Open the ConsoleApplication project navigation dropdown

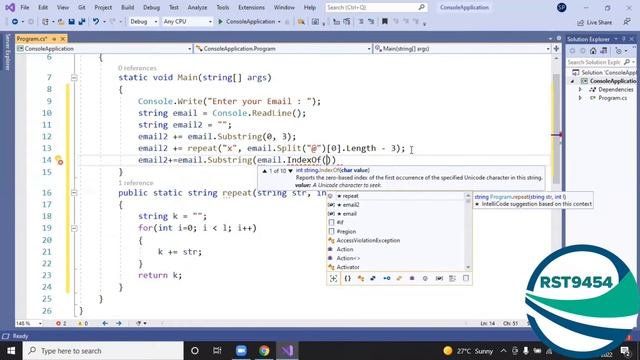104,49
